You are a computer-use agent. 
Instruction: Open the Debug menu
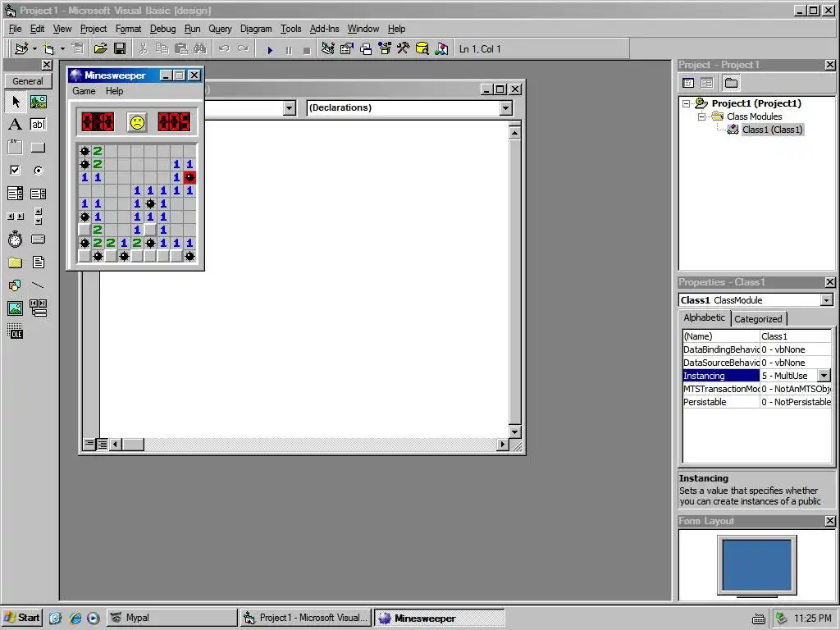coord(163,29)
